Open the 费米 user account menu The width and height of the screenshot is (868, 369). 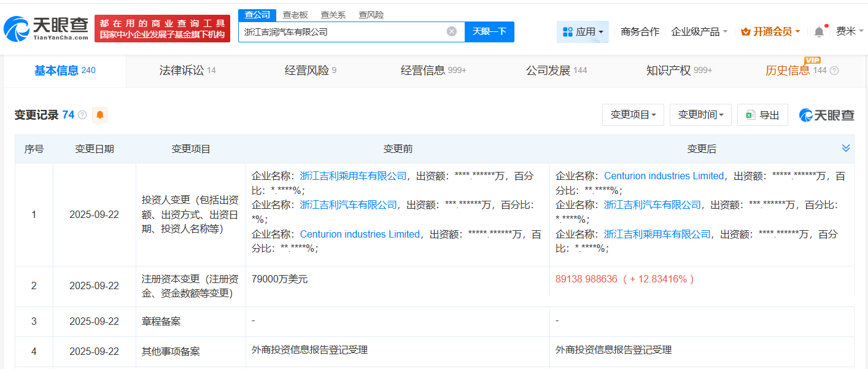pos(850,31)
